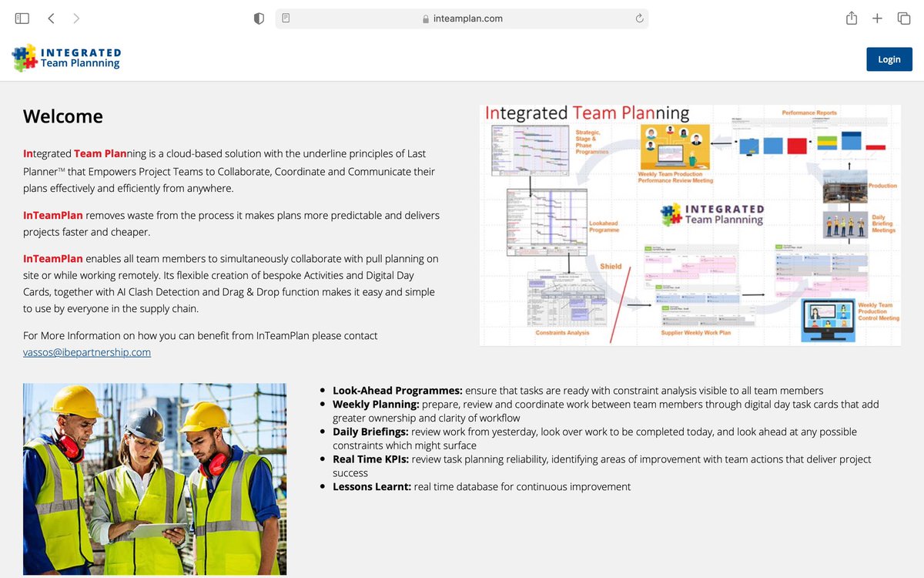Click the Daily Briefing Meetings label
The image size is (924, 578).
point(883,223)
